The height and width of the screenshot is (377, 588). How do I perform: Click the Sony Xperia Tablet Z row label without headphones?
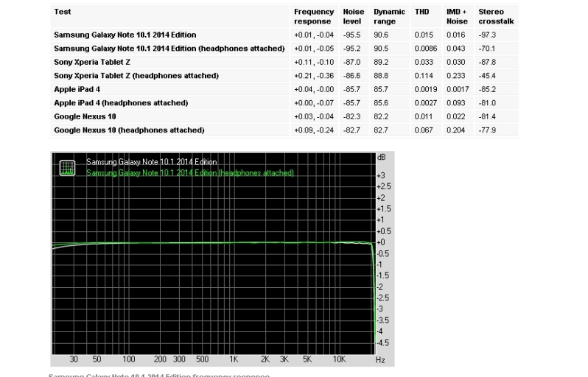pyautogui.click(x=92, y=62)
